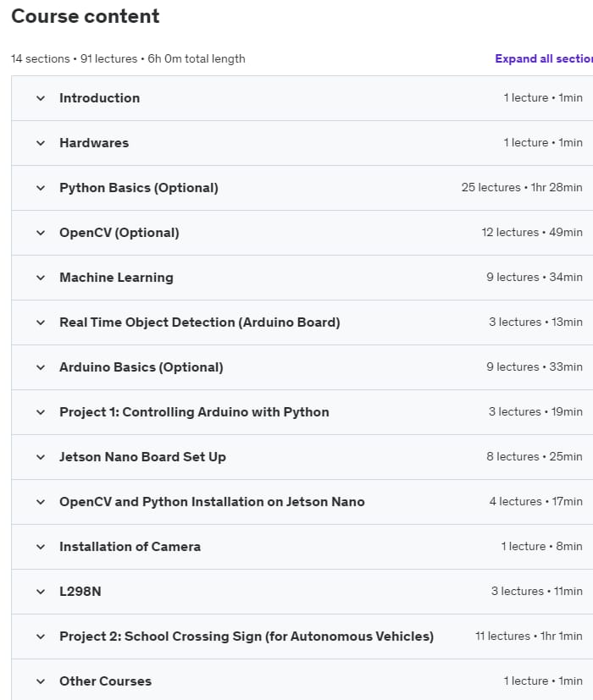Select OpenCV (Optional) title
This screenshot has height=700, width=593.
click(x=119, y=233)
